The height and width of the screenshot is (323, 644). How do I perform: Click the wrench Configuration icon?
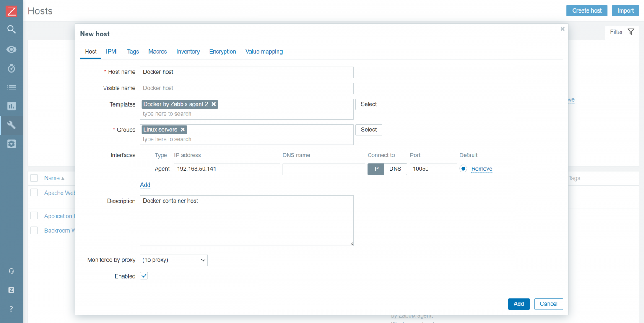[x=11, y=125]
